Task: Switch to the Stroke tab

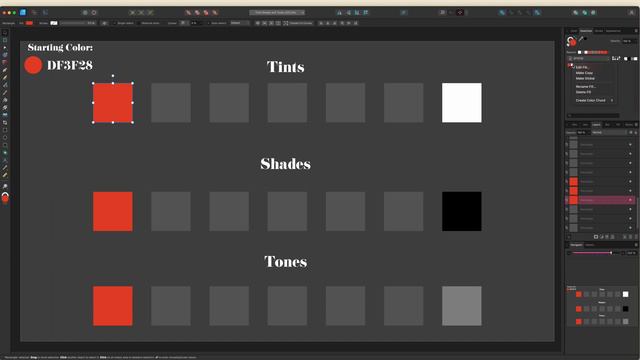Action: tap(599, 31)
